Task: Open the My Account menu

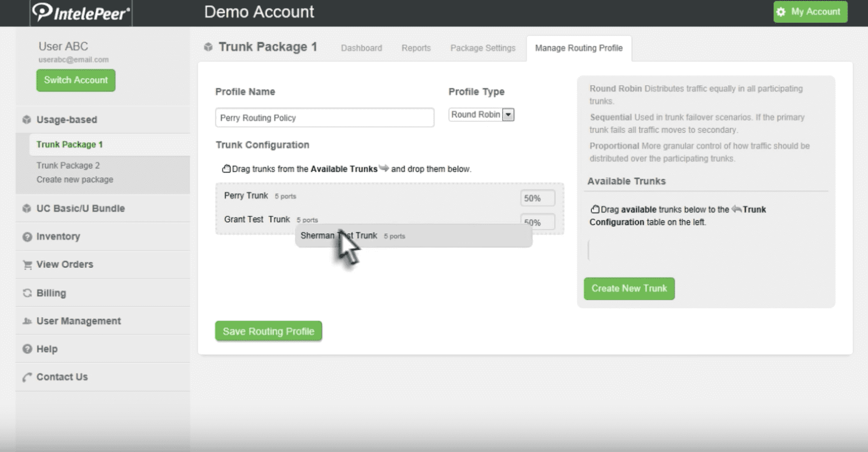Action: [810, 12]
